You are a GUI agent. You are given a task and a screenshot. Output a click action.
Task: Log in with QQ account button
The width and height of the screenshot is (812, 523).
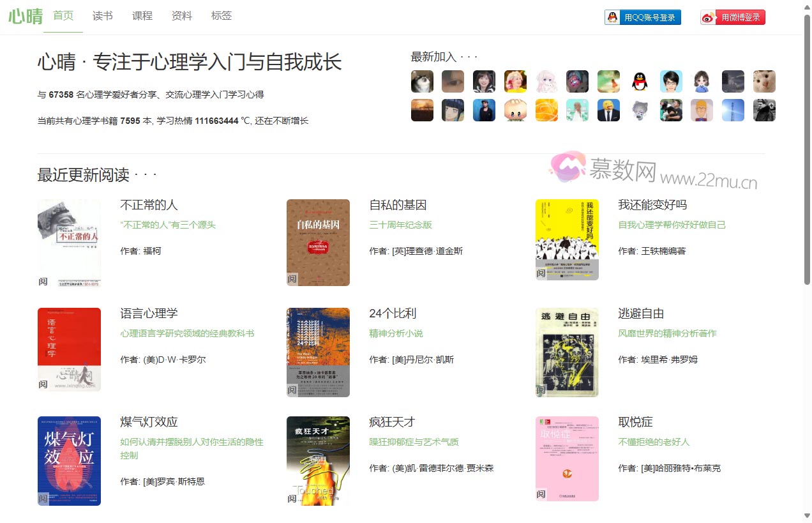point(643,17)
